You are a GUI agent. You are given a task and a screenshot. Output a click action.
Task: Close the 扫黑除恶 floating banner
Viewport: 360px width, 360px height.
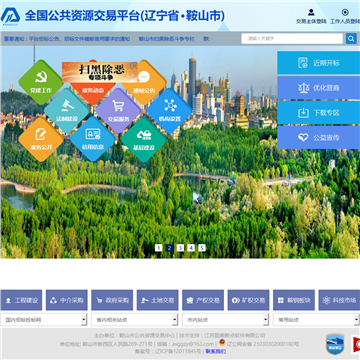[x=134, y=66]
